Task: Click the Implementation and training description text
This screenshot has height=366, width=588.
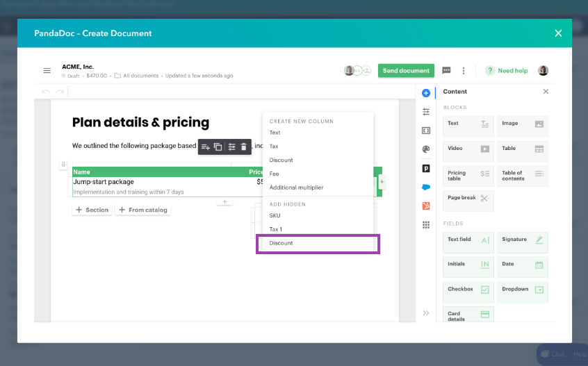Action: [x=129, y=192]
